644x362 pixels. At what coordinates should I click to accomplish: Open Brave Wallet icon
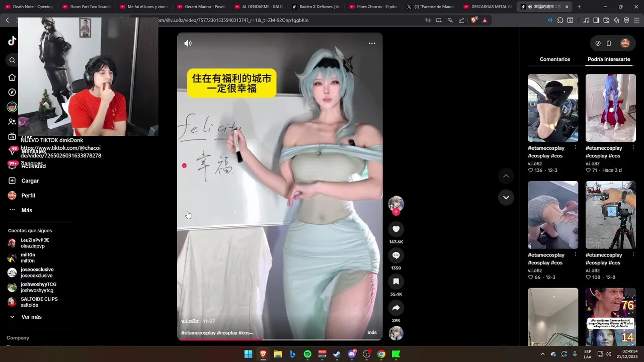coord(606,20)
